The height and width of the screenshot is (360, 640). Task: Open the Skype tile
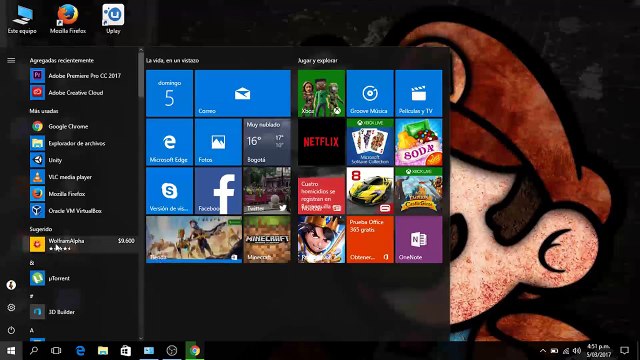(x=169, y=191)
